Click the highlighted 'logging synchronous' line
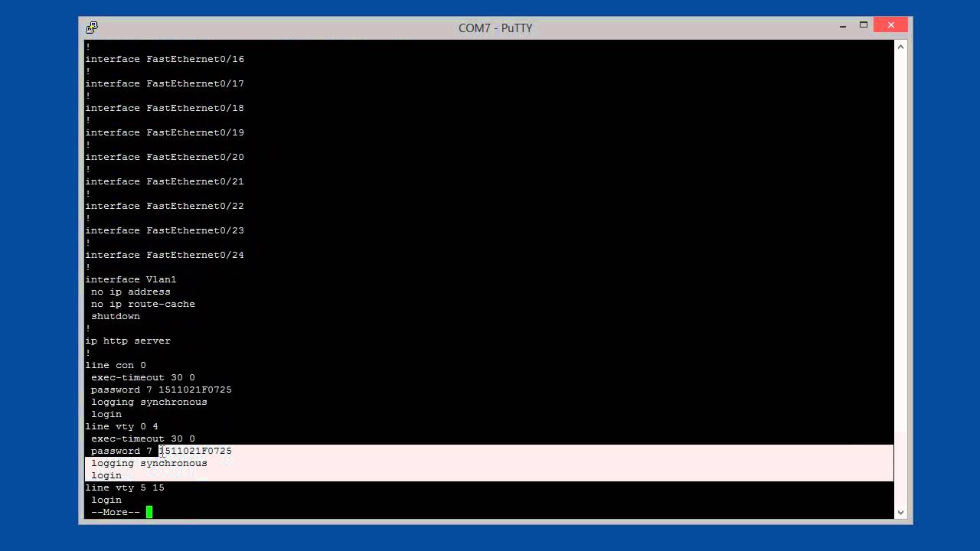 (x=149, y=463)
